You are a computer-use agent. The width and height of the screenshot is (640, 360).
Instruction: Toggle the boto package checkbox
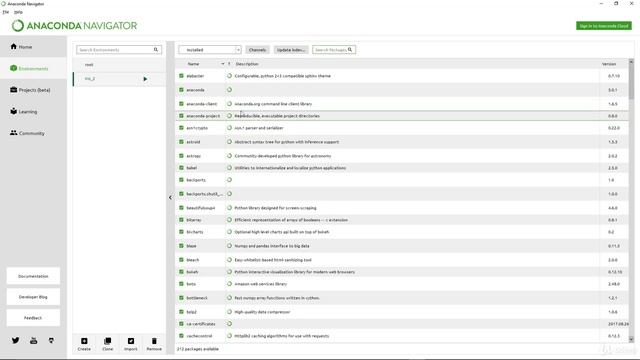click(181, 284)
